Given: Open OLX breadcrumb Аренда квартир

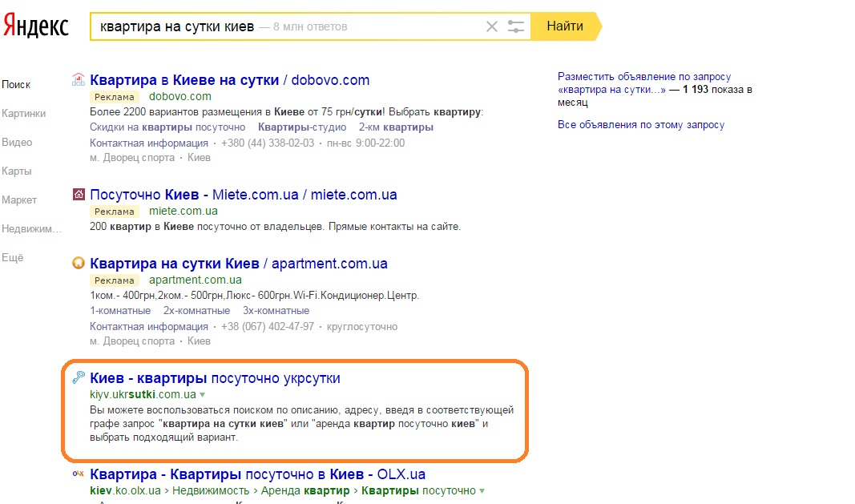Looking at the screenshot, I should (x=305, y=490).
